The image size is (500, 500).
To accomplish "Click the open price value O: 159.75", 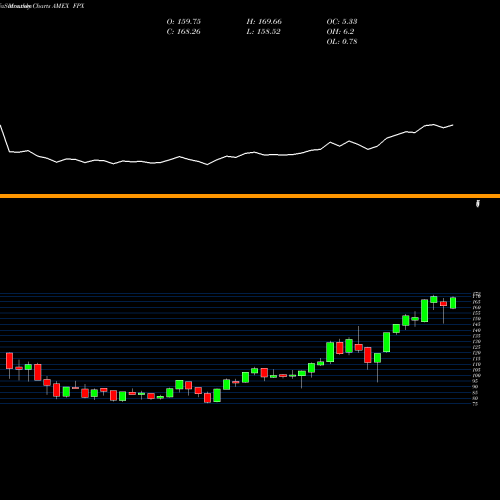I will tap(184, 22).
